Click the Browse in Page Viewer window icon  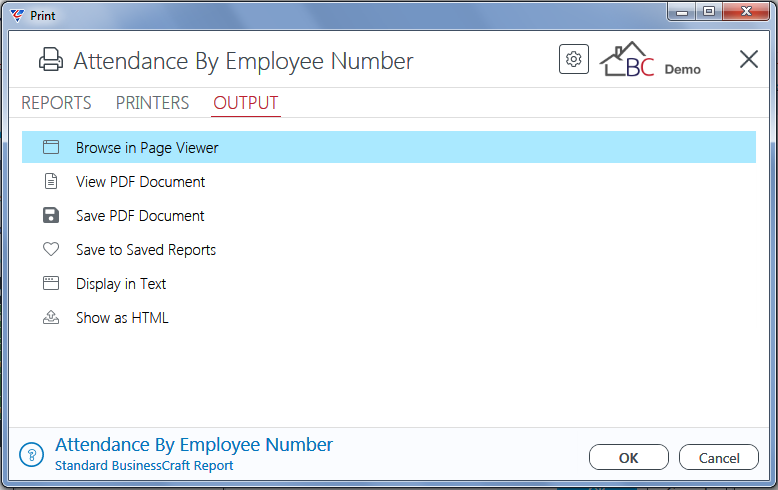pos(51,147)
